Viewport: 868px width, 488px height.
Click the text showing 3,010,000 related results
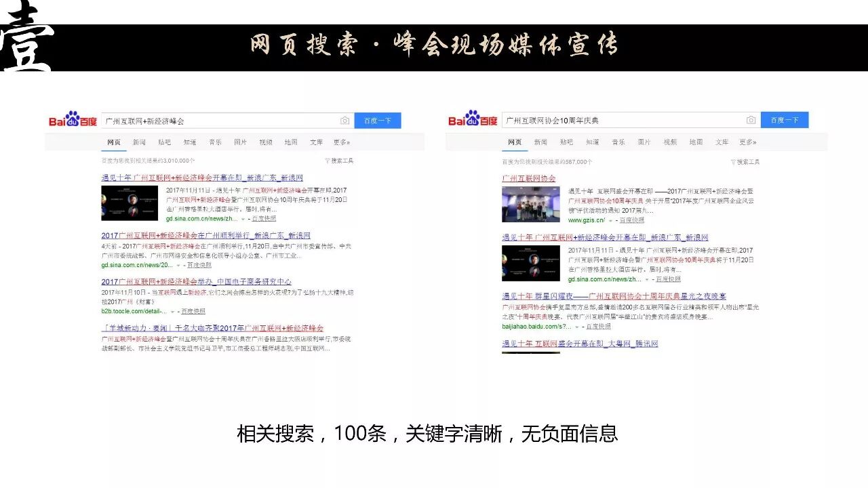point(149,161)
